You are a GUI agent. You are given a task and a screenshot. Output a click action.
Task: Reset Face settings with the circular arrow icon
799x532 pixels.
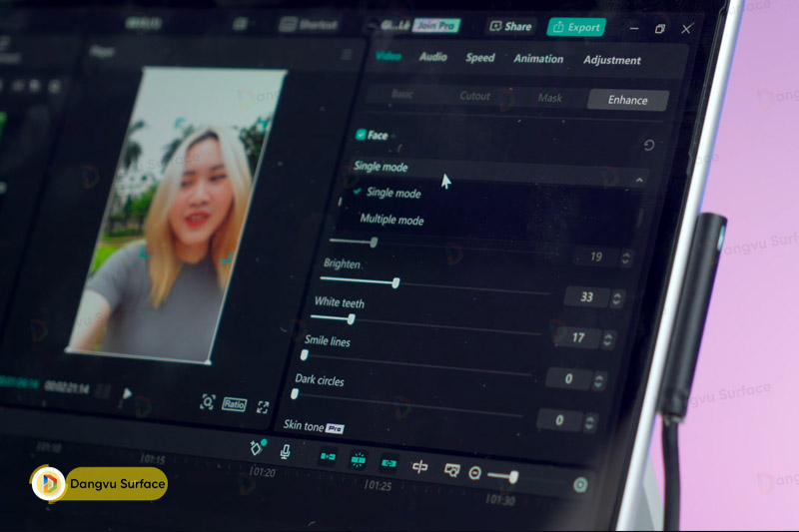coord(648,145)
